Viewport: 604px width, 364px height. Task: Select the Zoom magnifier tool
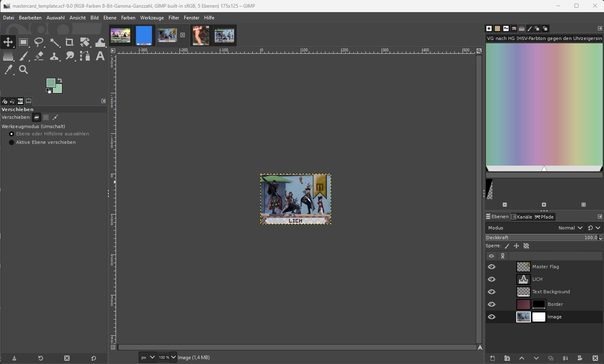(23, 70)
